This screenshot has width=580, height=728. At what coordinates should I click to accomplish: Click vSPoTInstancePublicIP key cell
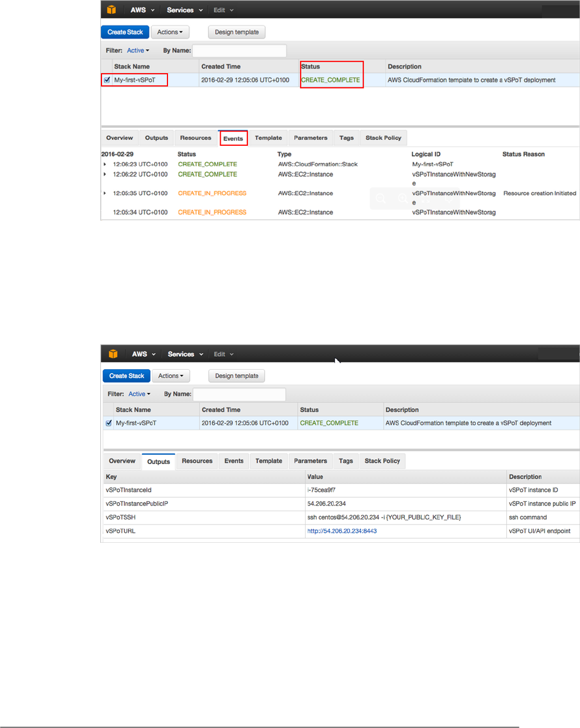(137, 503)
